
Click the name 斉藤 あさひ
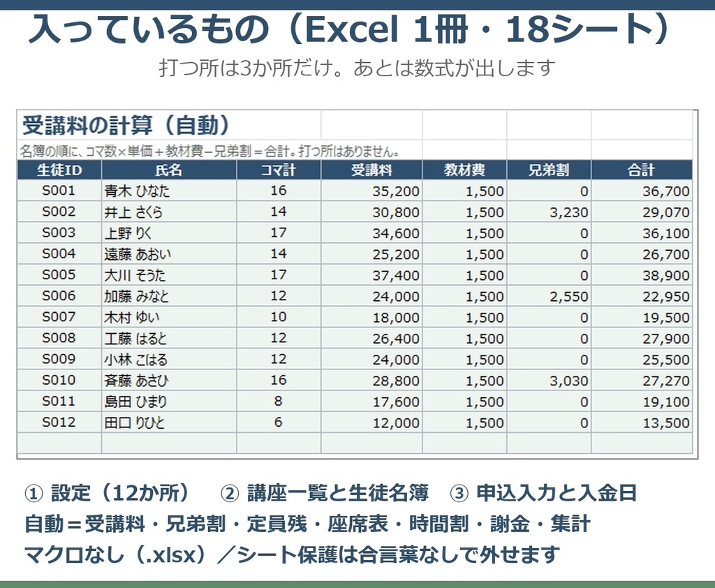[136, 380]
